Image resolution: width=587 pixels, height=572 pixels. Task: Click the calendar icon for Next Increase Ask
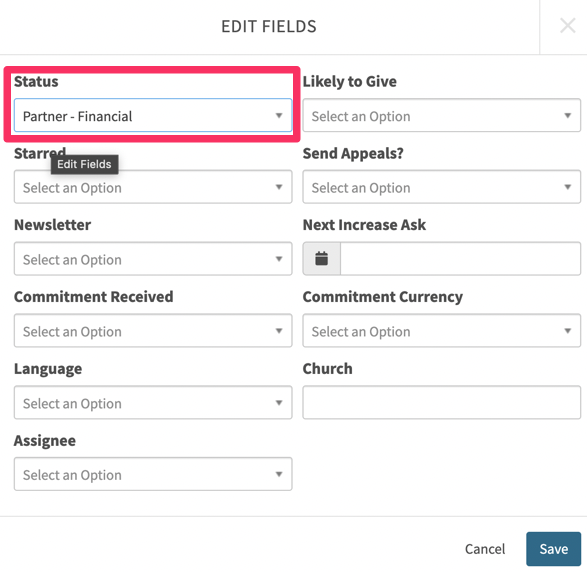point(321,259)
